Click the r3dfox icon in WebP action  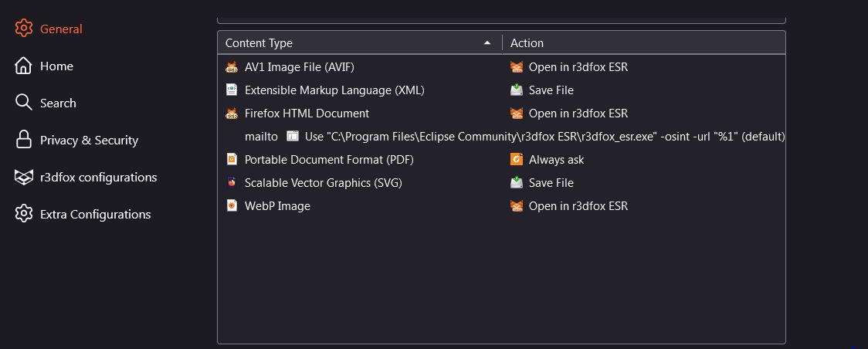pyautogui.click(x=517, y=205)
